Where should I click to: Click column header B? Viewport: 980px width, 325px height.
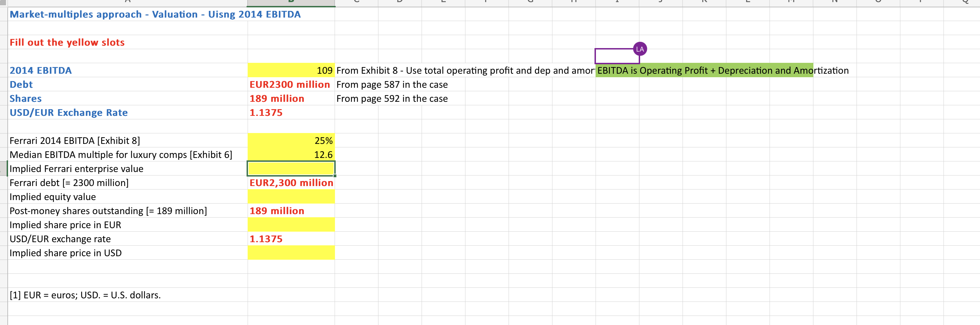291,2
